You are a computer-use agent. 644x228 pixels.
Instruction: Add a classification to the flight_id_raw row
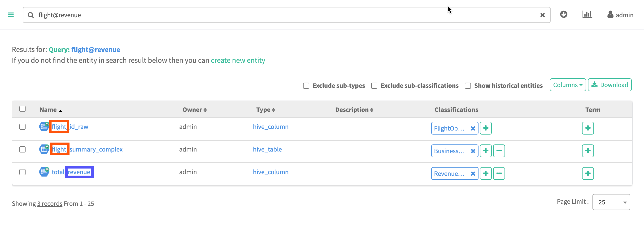(486, 128)
